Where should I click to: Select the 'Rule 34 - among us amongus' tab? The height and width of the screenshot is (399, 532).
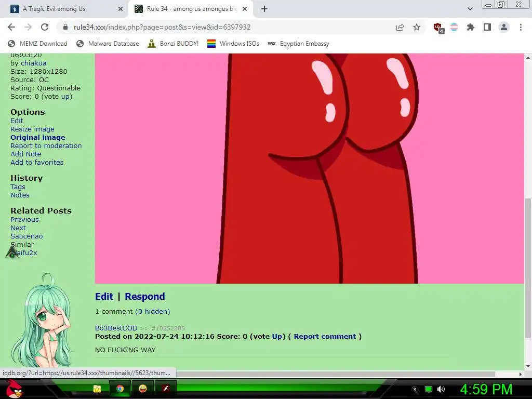click(191, 9)
